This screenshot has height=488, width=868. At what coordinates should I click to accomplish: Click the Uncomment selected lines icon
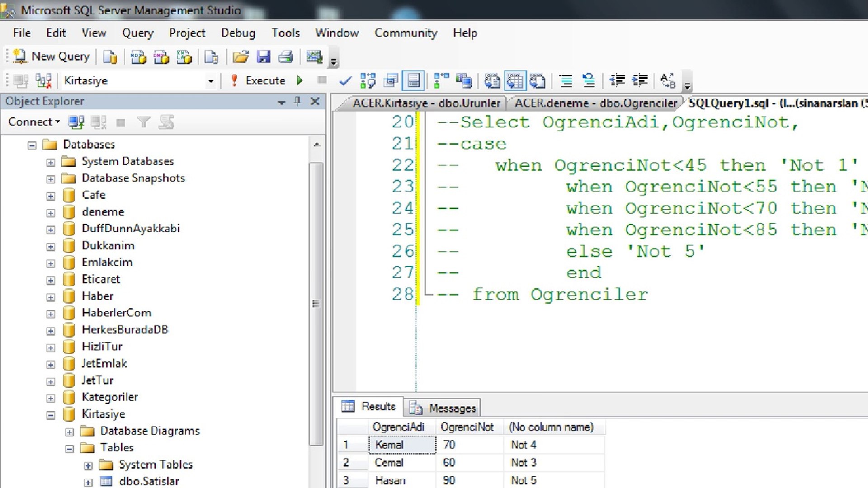coord(588,81)
